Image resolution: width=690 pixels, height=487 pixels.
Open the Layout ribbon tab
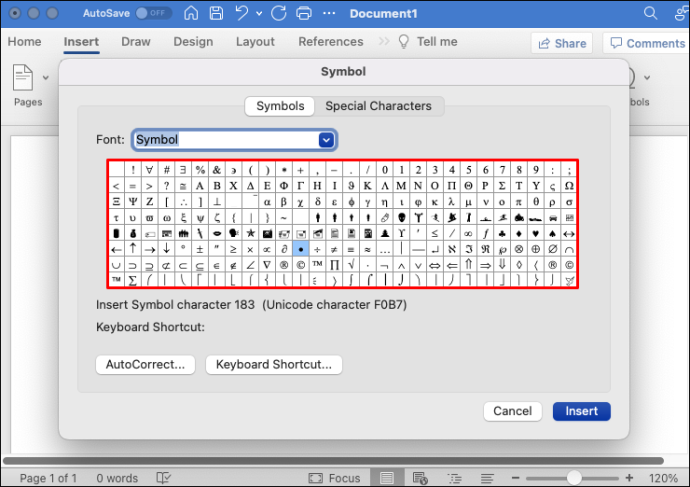pyautogui.click(x=255, y=42)
